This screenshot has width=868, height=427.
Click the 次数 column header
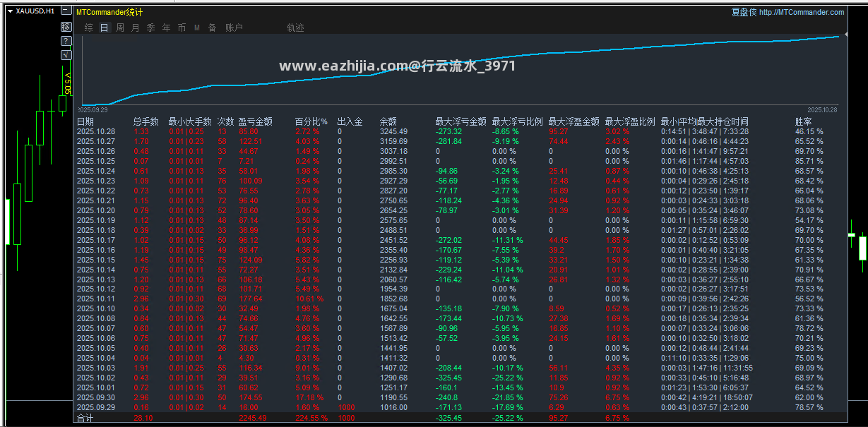point(225,122)
